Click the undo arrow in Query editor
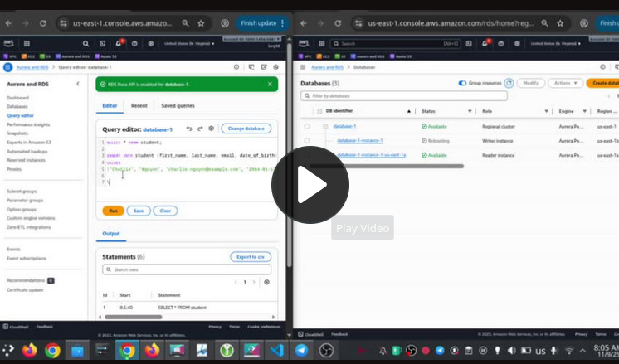This screenshot has height=364, width=619. (189, 129)
